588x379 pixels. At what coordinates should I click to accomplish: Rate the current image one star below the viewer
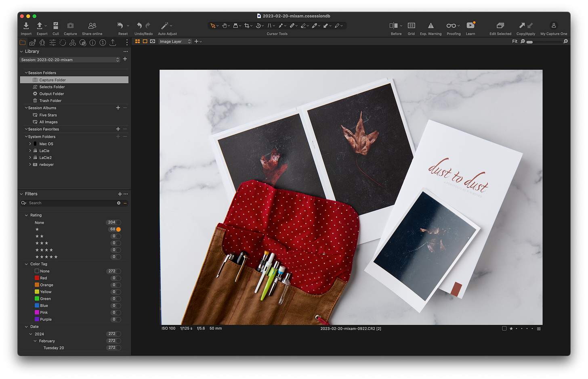coord(511,329)
